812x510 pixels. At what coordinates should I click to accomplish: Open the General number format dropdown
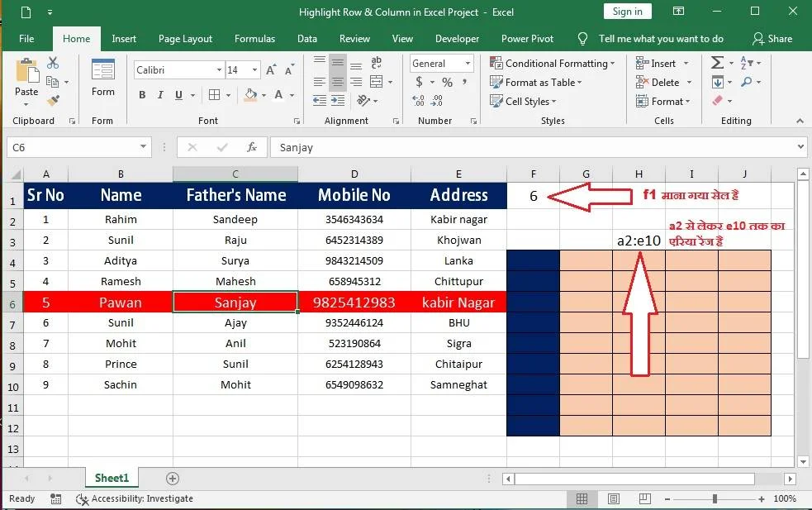coord(468,63)
